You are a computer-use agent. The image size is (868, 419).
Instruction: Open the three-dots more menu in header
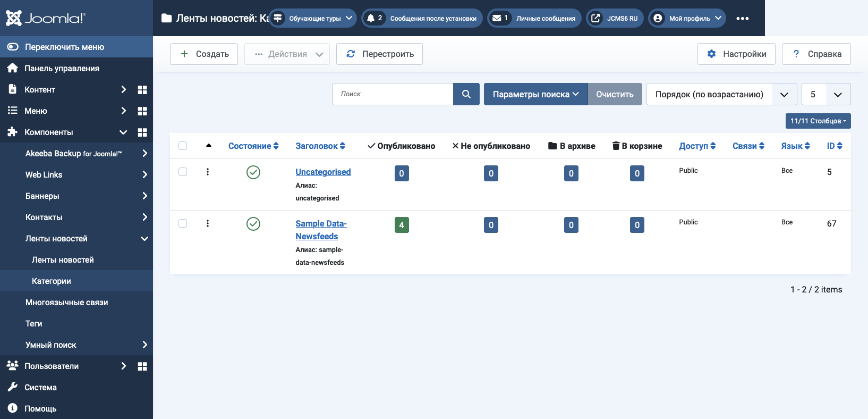coord(743,18)
